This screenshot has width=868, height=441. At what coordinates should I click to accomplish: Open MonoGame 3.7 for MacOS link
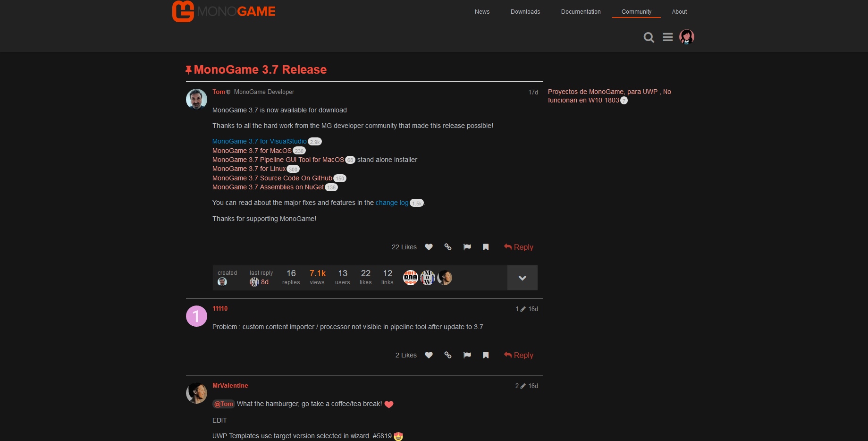pyautogui.click(x=252, y=151)
